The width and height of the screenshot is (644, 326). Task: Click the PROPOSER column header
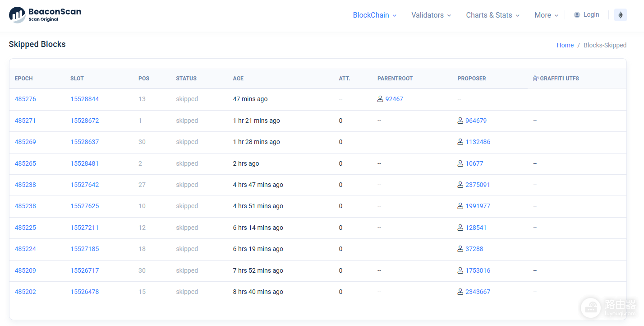point(472,79)
